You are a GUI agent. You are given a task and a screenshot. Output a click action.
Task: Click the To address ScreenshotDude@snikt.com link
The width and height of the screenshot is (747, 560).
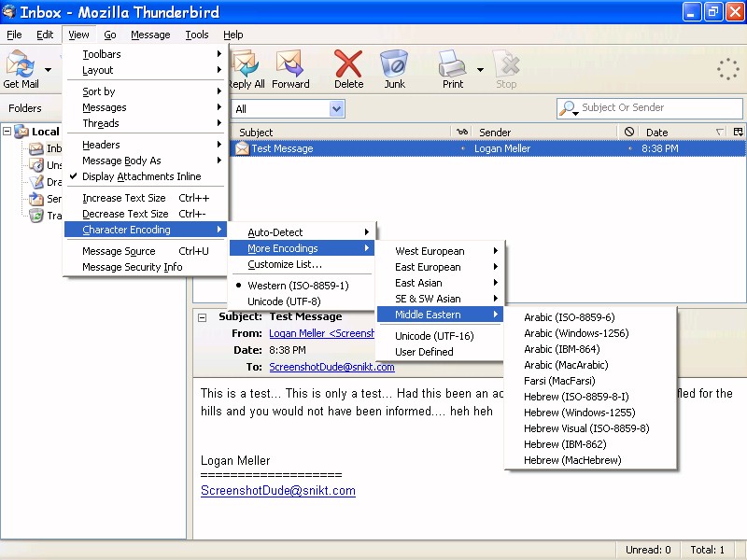click(331, 367)
